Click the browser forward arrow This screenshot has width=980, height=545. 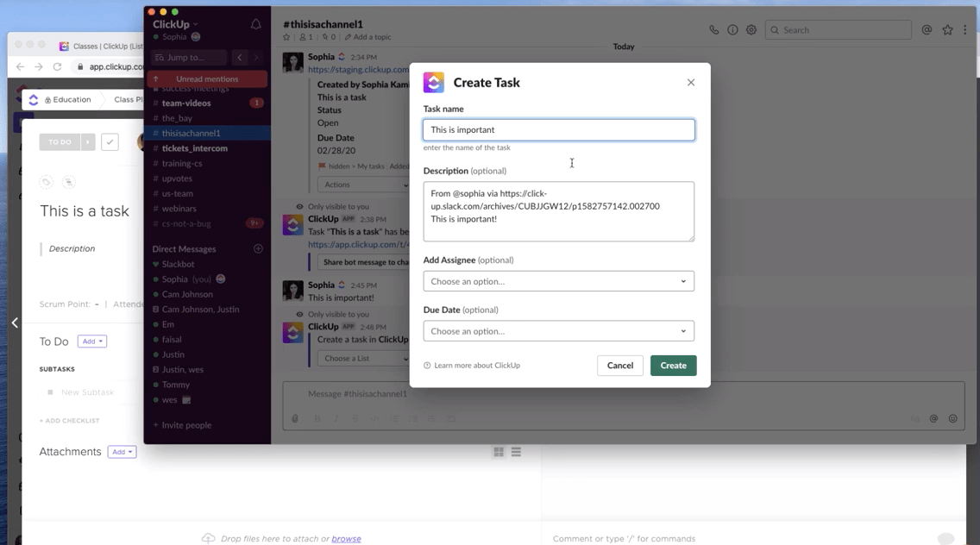pyautogui.click(x=39, y=66)
